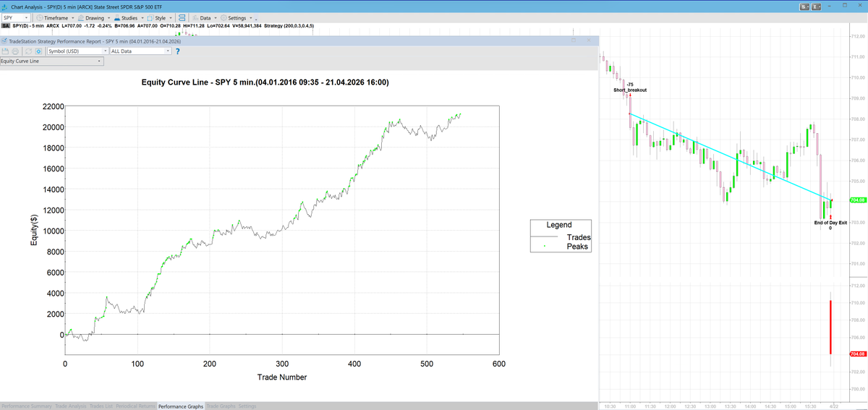This screenshot has width=868, height=410.
Task: Select the Performance Graphs tab
Action: tap(181, 406)
